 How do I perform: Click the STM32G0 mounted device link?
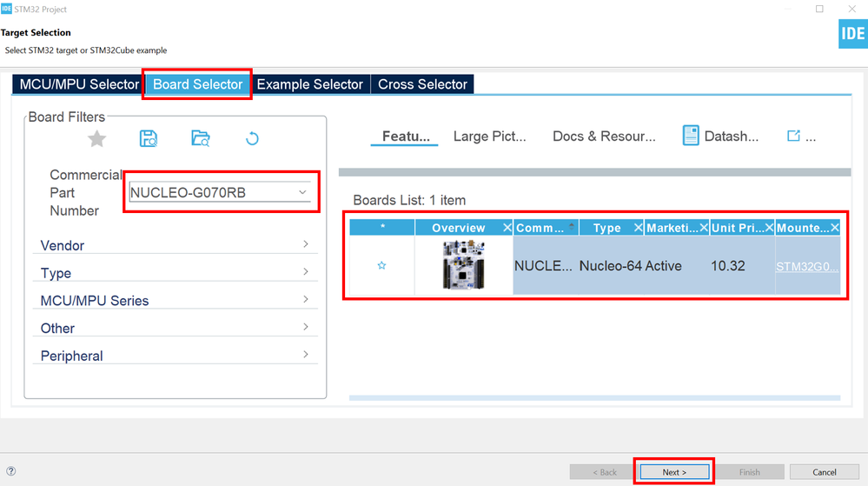point(807,267)
